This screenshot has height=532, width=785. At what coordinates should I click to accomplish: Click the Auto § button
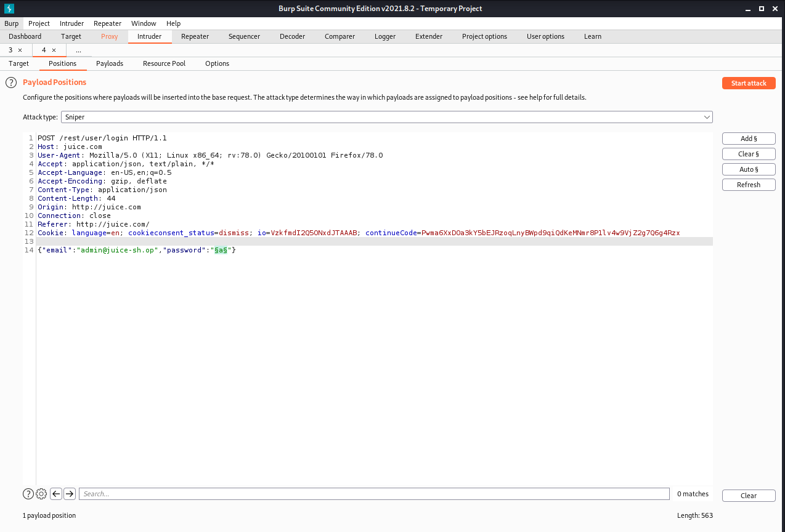click(x=749, y=169)
